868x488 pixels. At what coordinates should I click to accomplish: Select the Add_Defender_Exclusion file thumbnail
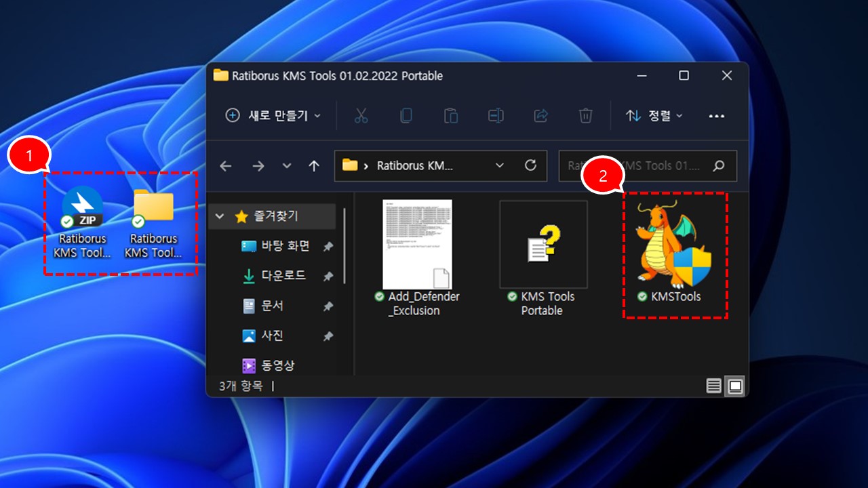coord(417,244)
